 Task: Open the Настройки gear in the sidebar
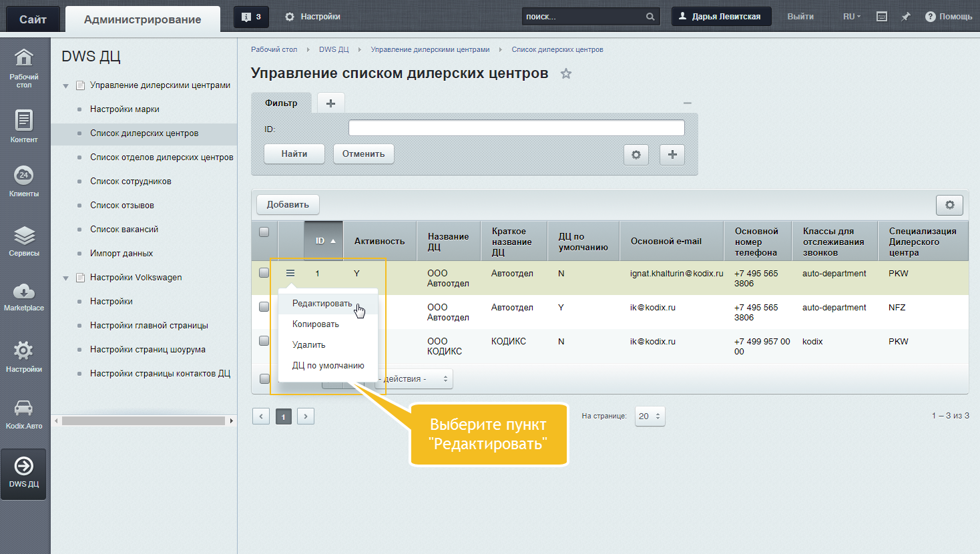pyautogui.click(x=24, y=356)
